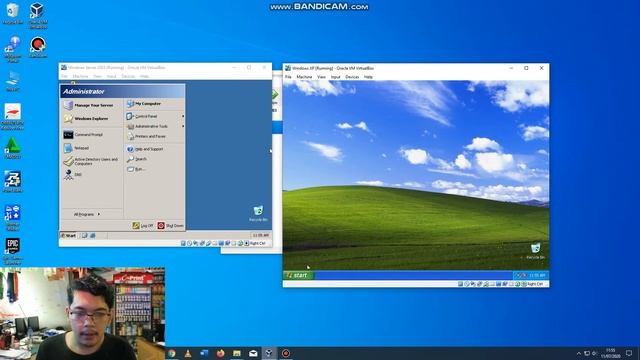Screen dimensions: 640x360
Task: Open Notepad from the Server Start menu
Action: 77,148
